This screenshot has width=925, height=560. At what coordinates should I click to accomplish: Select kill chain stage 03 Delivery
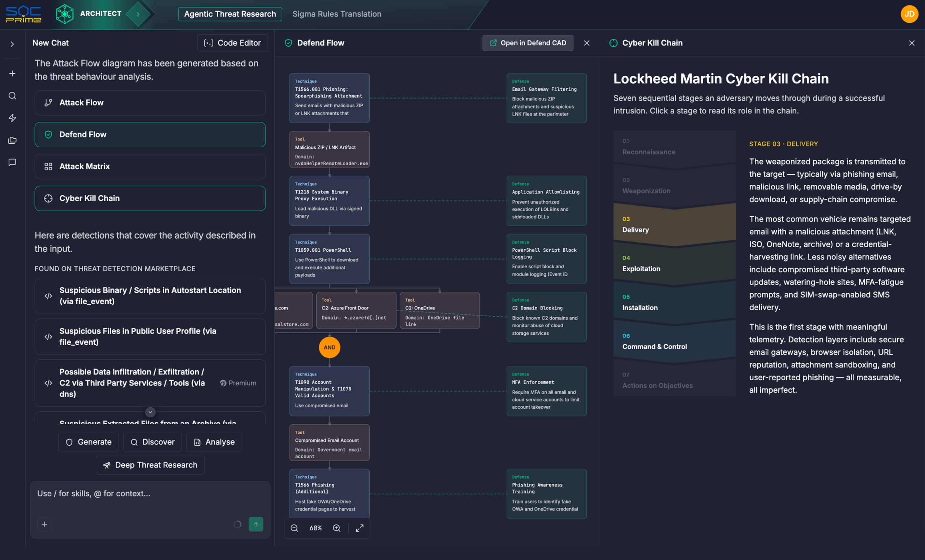point(675,225)
